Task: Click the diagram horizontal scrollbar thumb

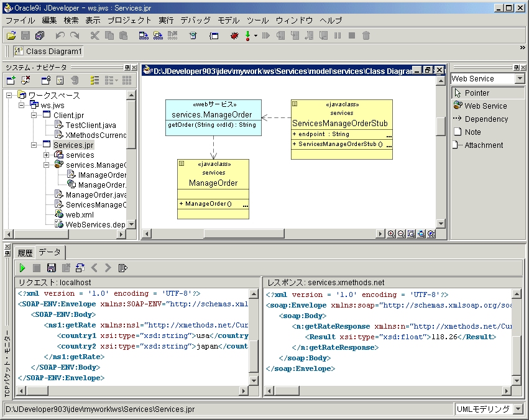Action: click(x=244, y=234)
